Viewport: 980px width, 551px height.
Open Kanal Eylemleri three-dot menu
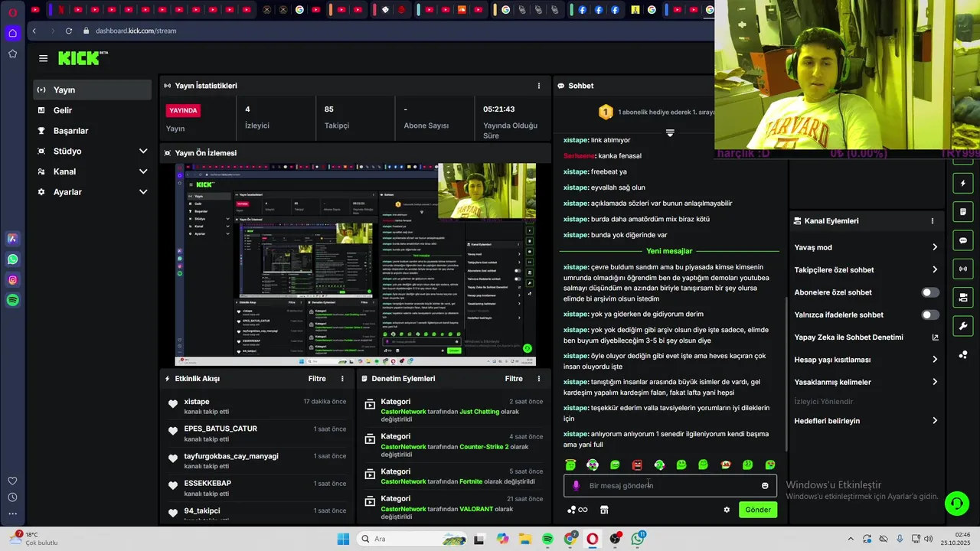(x=932, y=221)
